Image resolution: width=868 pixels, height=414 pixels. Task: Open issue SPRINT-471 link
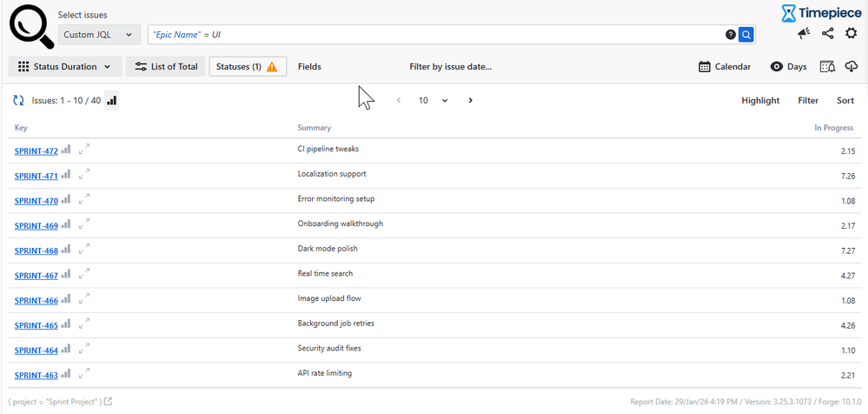pyautogui.click(x=36, y=177)
